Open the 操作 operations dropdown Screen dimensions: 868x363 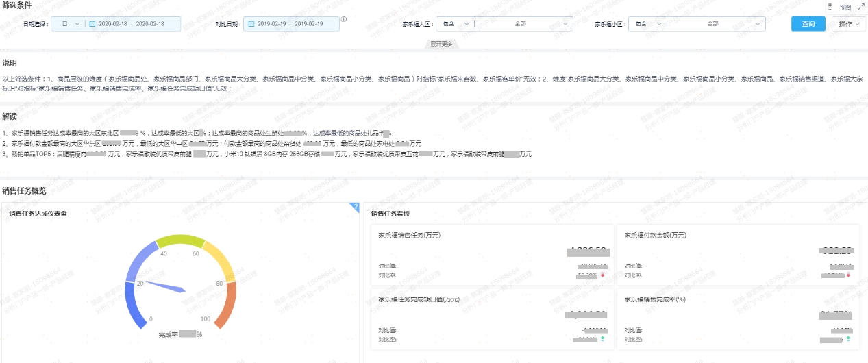click(x=849, y=24)
